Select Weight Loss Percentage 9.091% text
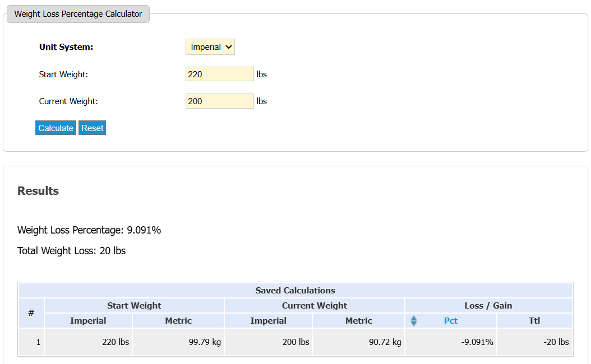Image resolution: width=591 pixels, height=364 pixels. coord(89,230)
